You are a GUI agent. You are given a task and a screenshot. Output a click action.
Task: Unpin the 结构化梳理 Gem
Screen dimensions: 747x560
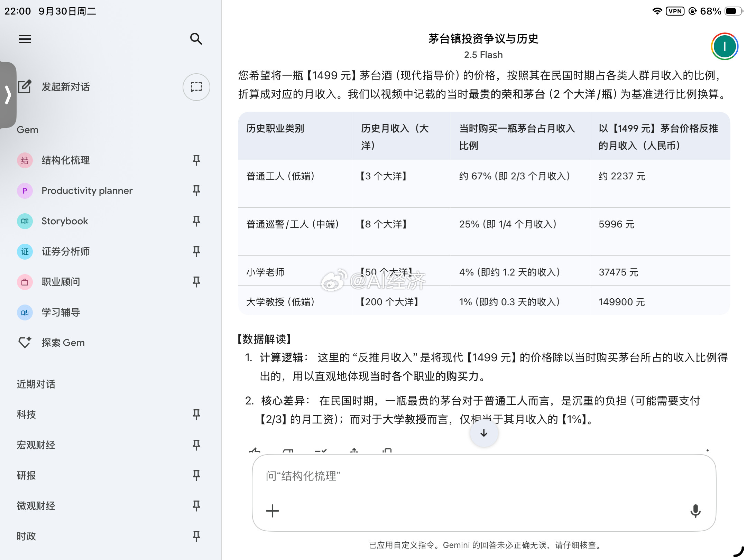click(196, 160)
